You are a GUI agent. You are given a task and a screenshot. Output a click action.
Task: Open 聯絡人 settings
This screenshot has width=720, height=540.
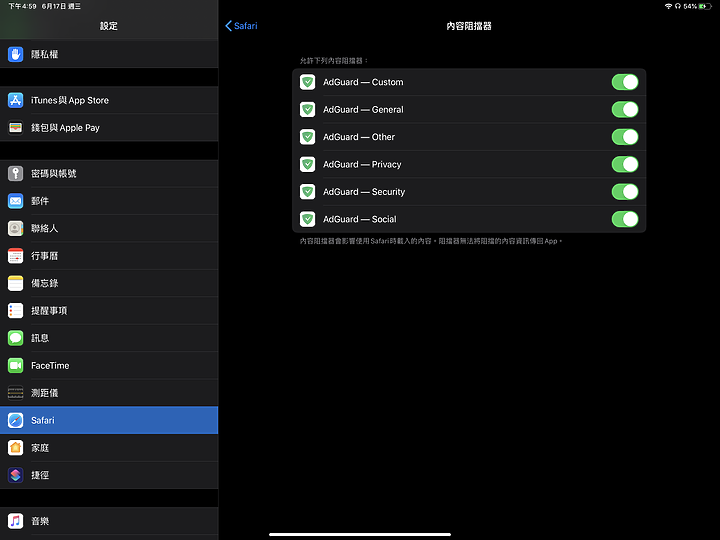109,228
